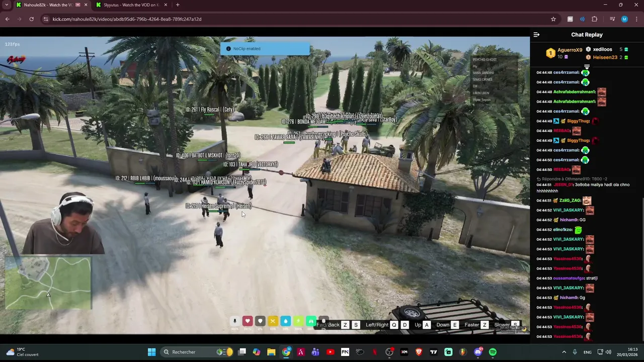The width and height of the screenshot is (644, 362).
Task: Open Copilot from the taskbar
Action: coord(257,352)
